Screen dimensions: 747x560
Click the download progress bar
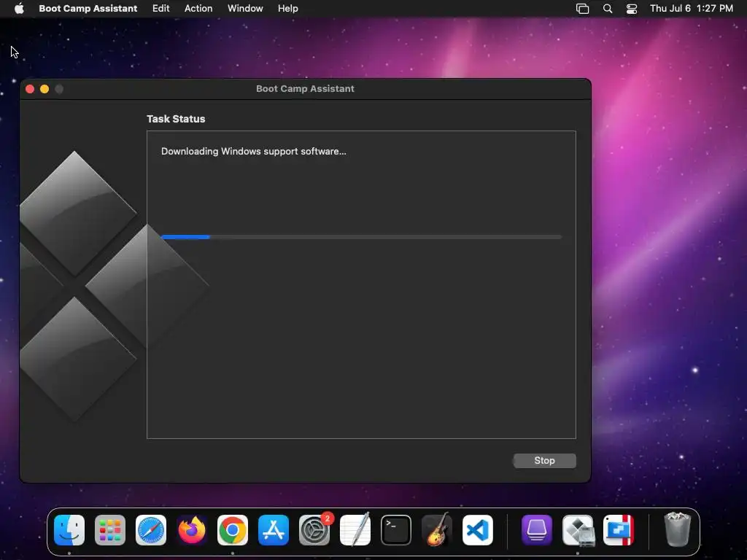point(362,237)
